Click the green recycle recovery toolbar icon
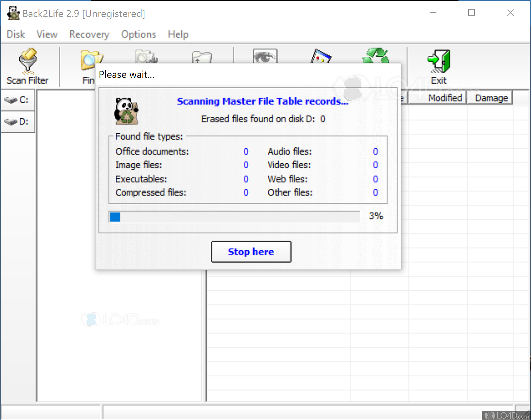This screenshot has height=420, width=531. [376, 55]
